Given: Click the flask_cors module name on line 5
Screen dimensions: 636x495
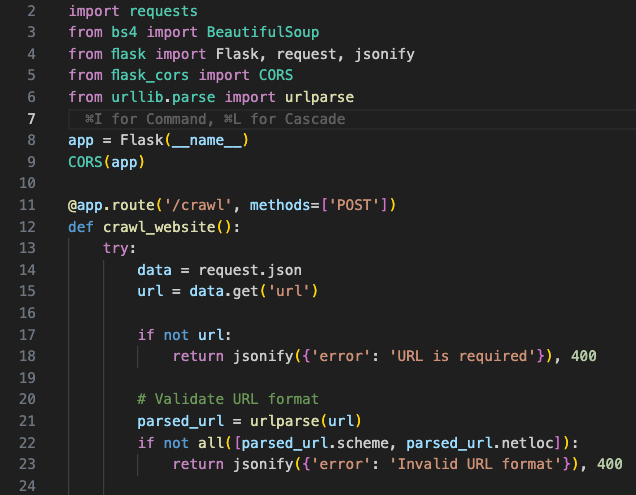Looking at the screenshot, I should pyautogui.click(x=154, y=76).
